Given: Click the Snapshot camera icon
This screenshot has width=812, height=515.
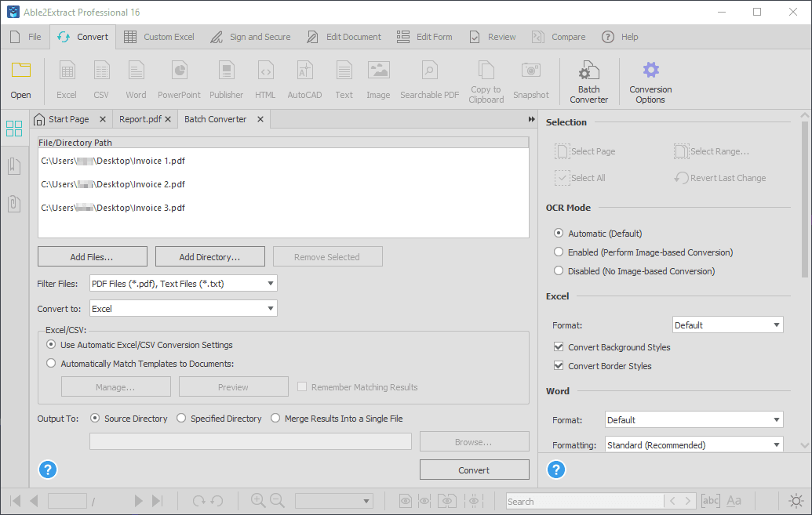Looking at the screenshot, I should tap(531, 70).
